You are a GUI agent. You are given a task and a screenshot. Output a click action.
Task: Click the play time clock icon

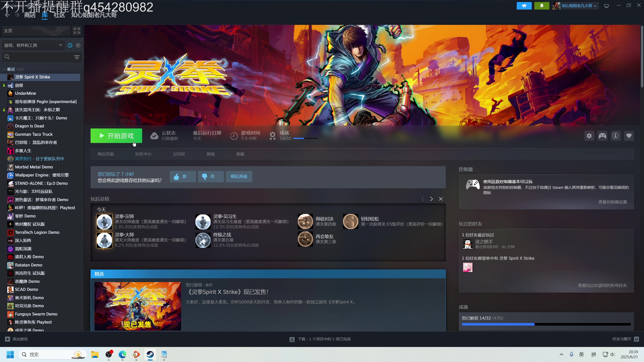click(x=234, y=136)
